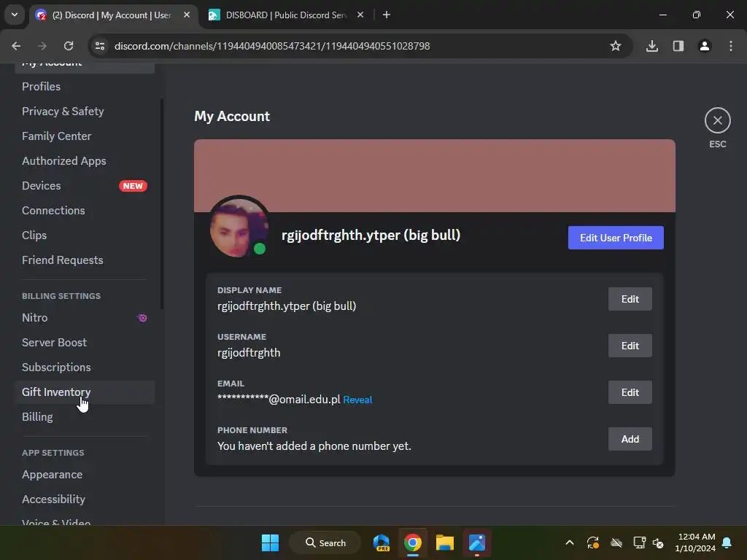Image resolution: width=747 pixels, height=560 pixels.
Task: Click the OneDrive cloud tray icon
Action: (616, 542)
